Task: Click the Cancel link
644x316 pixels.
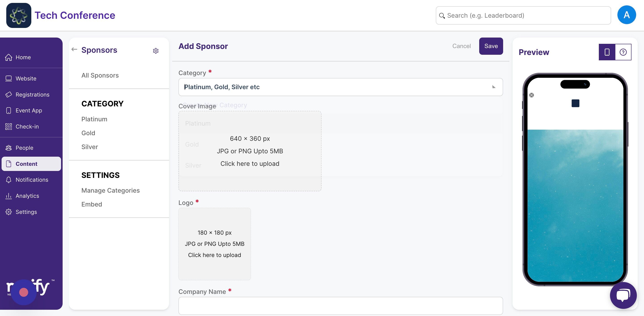Action: point(461,46)
